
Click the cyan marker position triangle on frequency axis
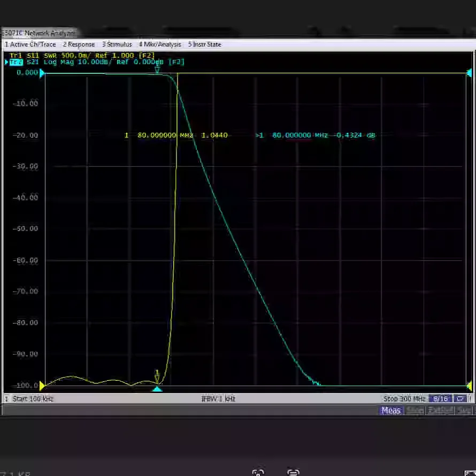click(157, 389)
